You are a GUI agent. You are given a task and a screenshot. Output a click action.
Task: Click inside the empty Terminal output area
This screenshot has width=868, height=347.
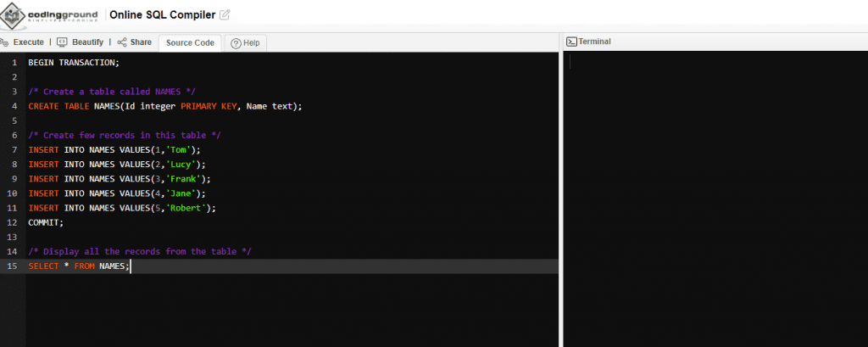(715, 195)
